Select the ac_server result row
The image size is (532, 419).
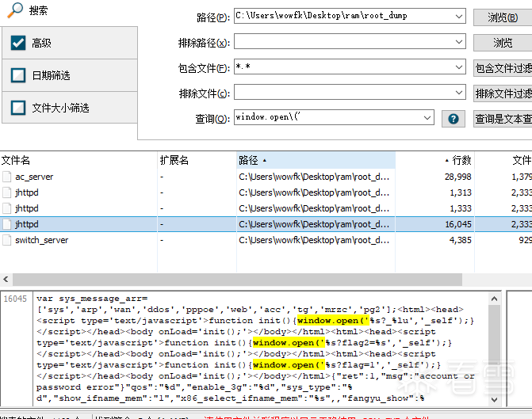[x=266, y=177]
